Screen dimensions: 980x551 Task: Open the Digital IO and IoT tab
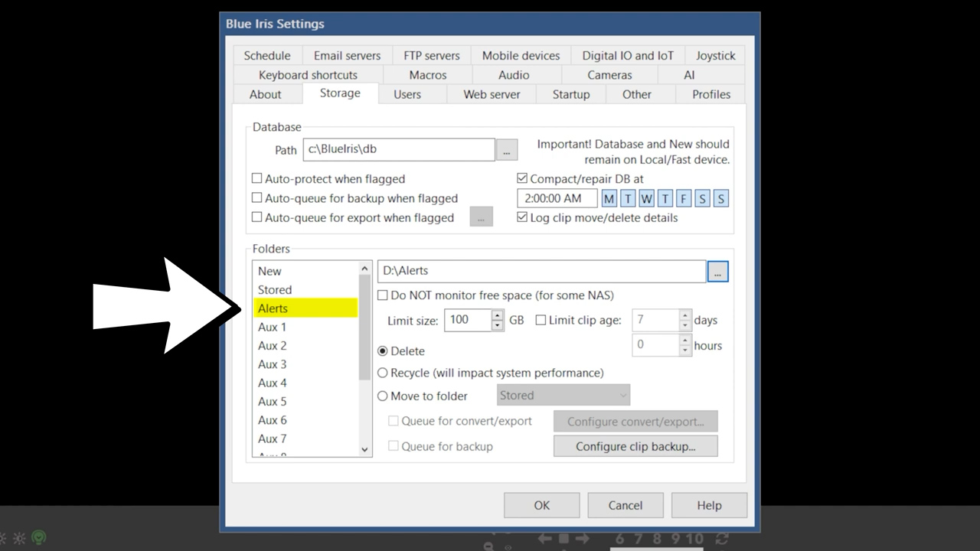(628, 55)
